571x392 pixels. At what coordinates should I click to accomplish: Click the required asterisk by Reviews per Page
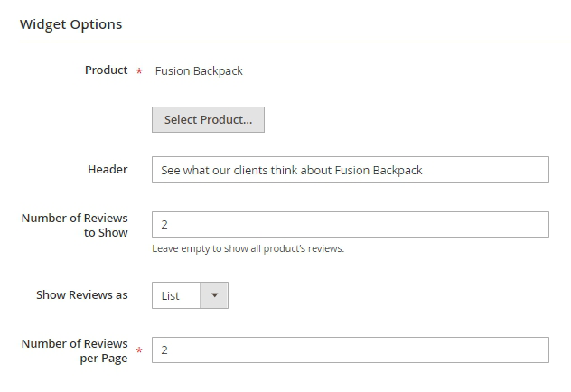[139, 351]
